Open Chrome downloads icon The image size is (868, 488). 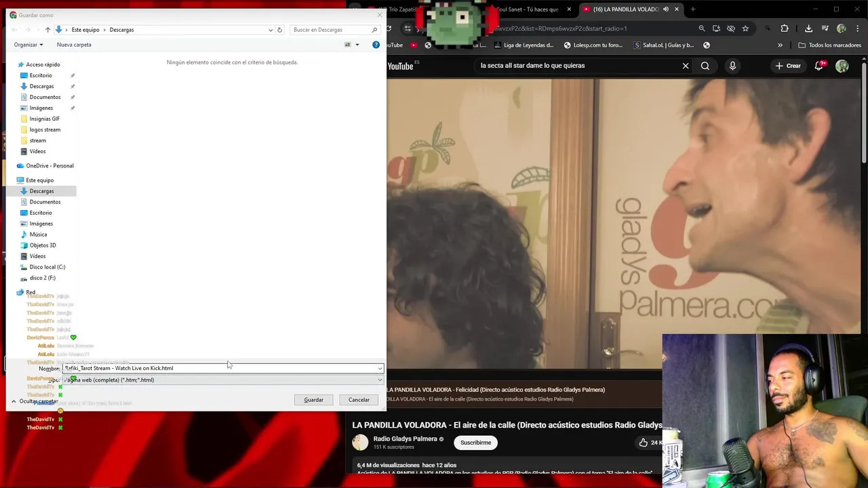[808, 28]
